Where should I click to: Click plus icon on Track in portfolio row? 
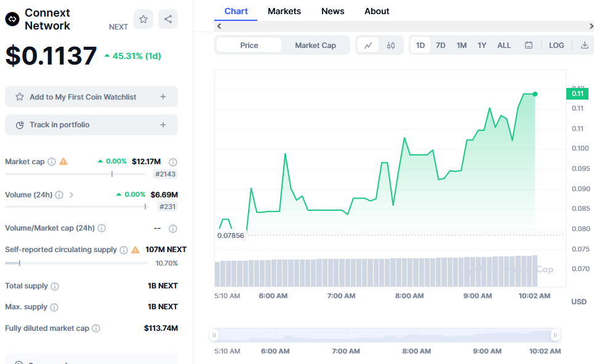163,125
